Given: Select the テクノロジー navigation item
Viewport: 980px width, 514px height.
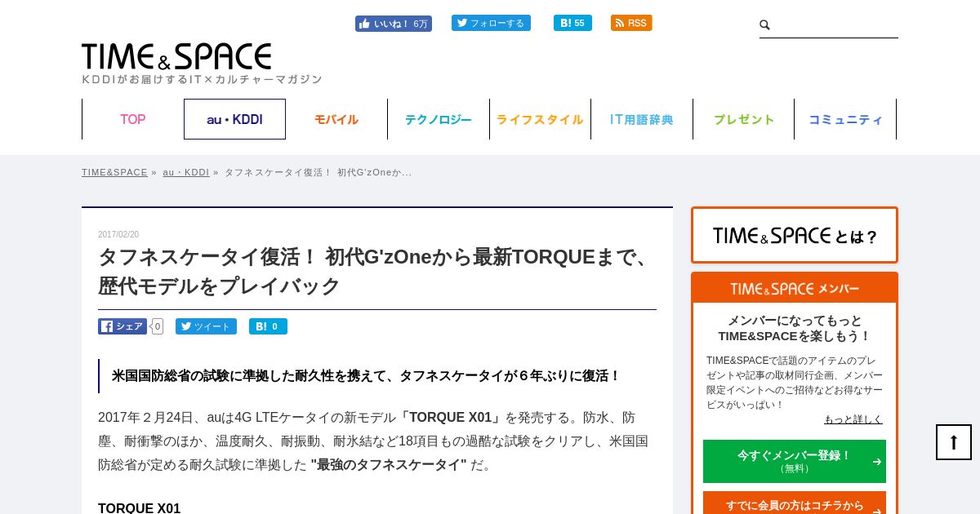Looking at the screenshot, I should (439, 119).
